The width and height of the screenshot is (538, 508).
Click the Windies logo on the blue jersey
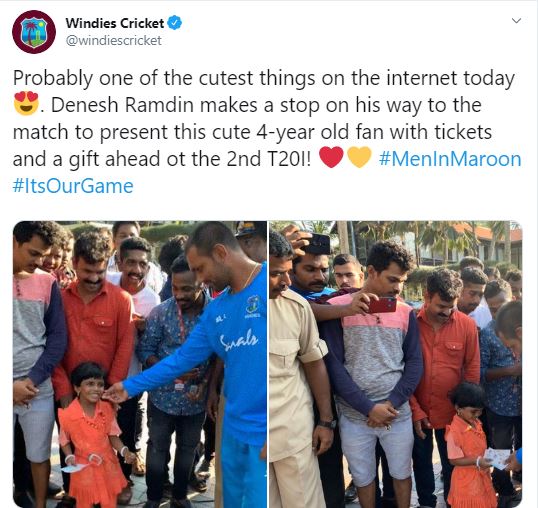pyautogui.click(x=252, y=305)
